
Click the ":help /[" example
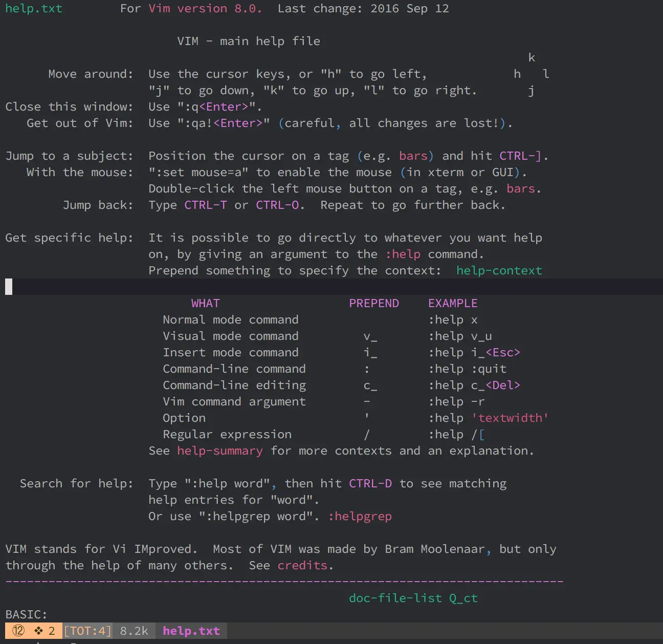click(456, 435)
